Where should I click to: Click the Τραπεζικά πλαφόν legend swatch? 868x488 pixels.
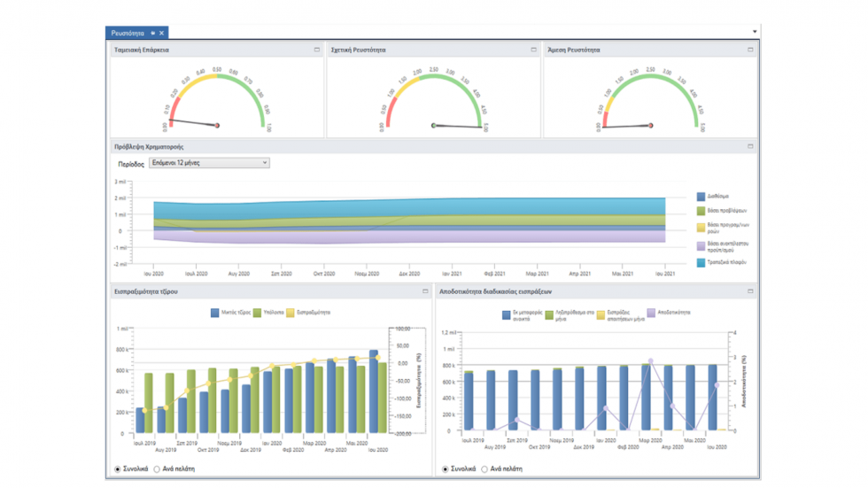pos(701,263)
